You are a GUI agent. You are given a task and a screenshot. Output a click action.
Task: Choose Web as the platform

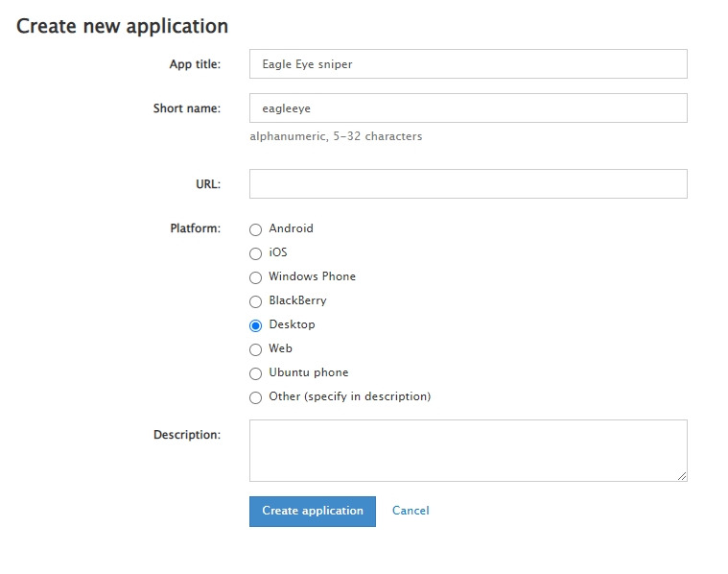click(x=255, y=349)
